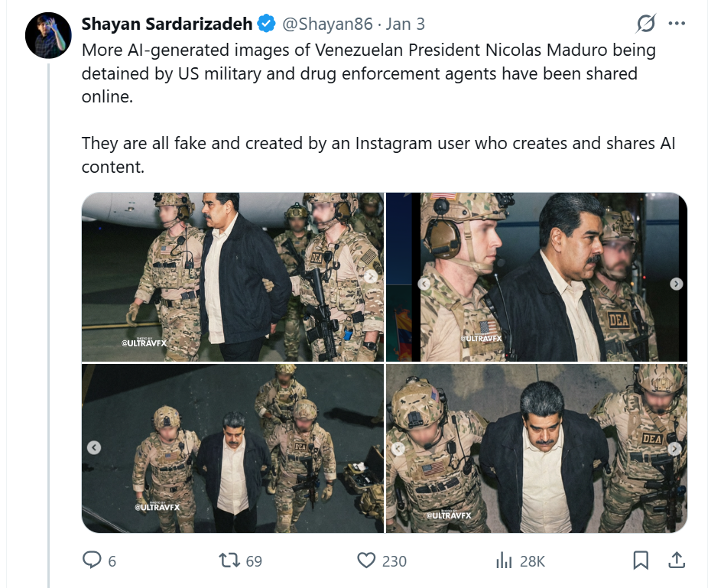Viewport: 724px width, 588px height.
Task: Open view analytics bar chart icon
Action: pos(504,560)
